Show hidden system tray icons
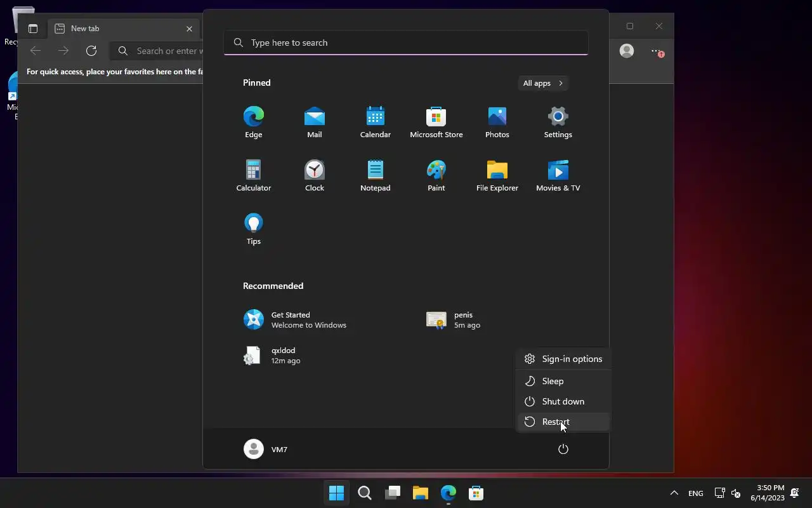Image resolution: width=812 pixels, height=508 pixels. pos(674,493)
